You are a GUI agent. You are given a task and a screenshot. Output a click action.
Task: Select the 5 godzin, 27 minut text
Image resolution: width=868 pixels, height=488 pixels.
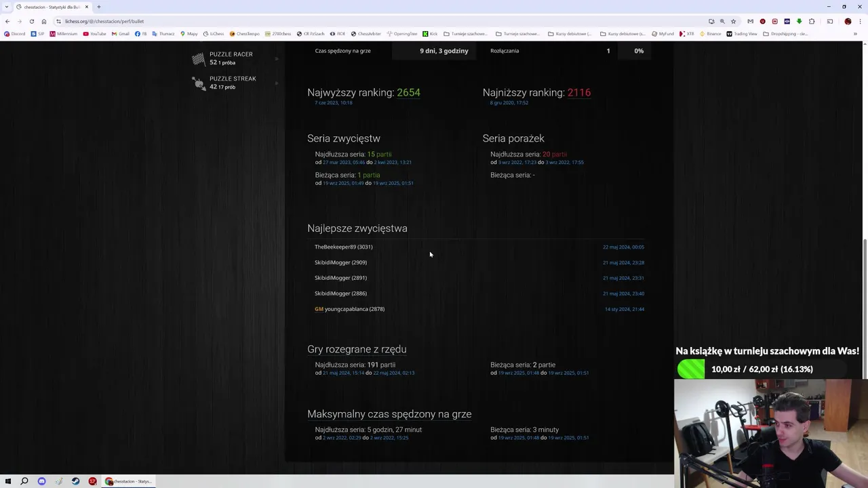(x=396, y=430)
